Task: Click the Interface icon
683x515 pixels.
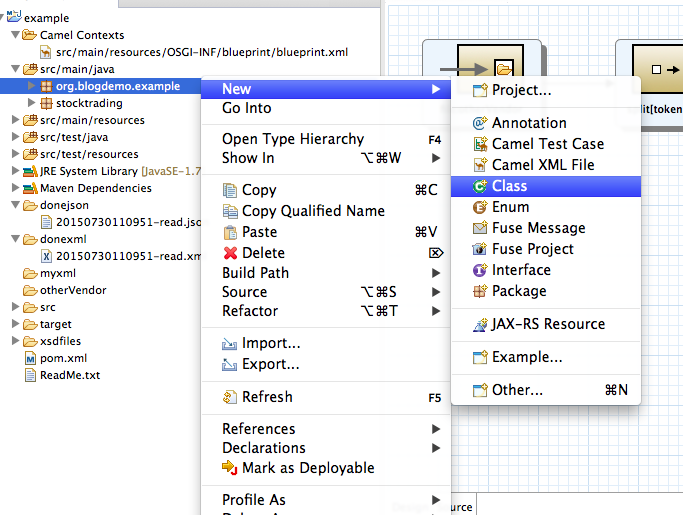Action: [x=480, y=270]
